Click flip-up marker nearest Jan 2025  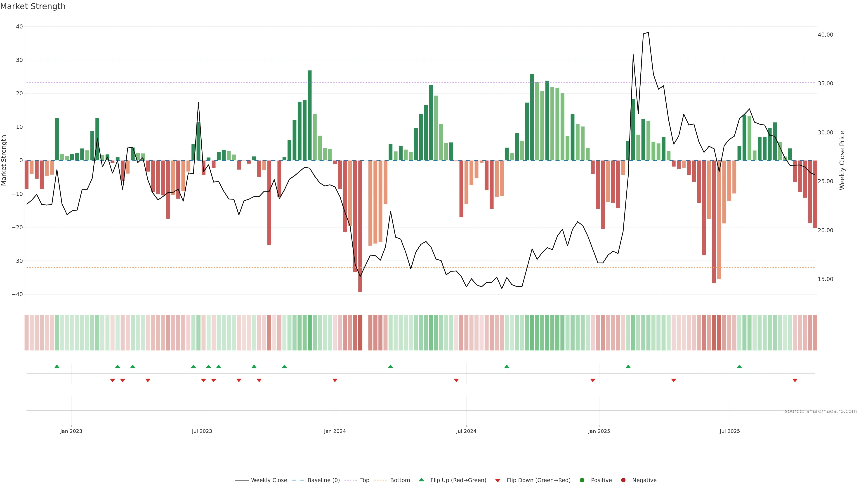pos(628,366)
